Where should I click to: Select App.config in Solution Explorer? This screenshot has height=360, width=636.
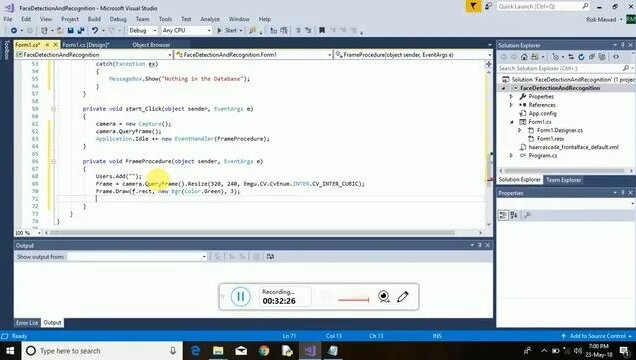[542, 114]
